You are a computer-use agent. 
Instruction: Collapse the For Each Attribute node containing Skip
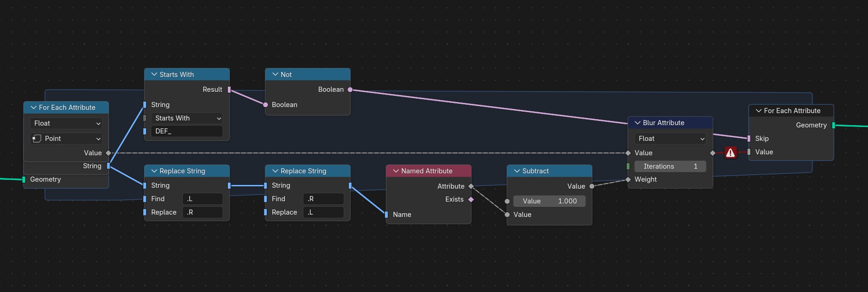pyautogui.click(x=759, y=111)
